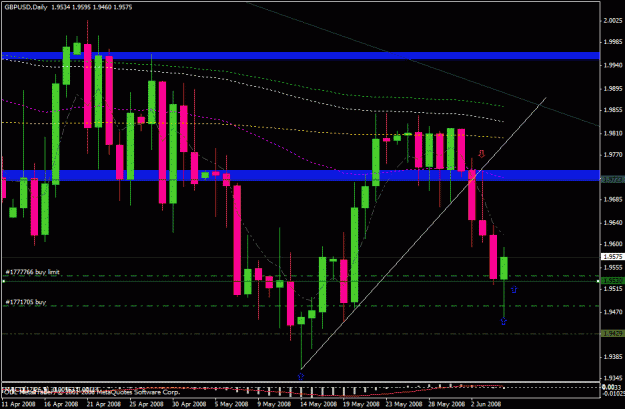The height and width of the screenshot is (409, 625).
Task: Click the 1.9640 price axis label
Action: click(x=613, y=222)
